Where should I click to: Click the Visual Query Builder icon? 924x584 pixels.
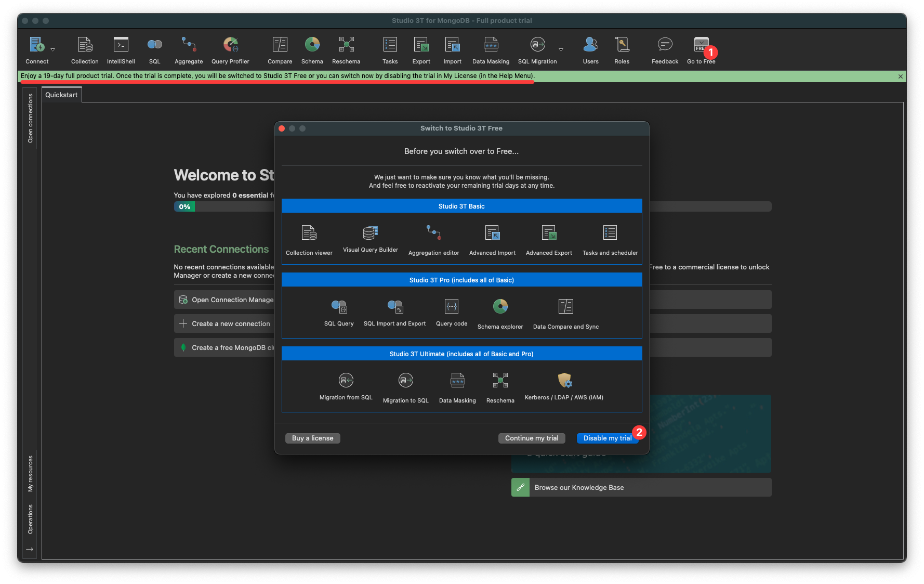click(370, 232)
